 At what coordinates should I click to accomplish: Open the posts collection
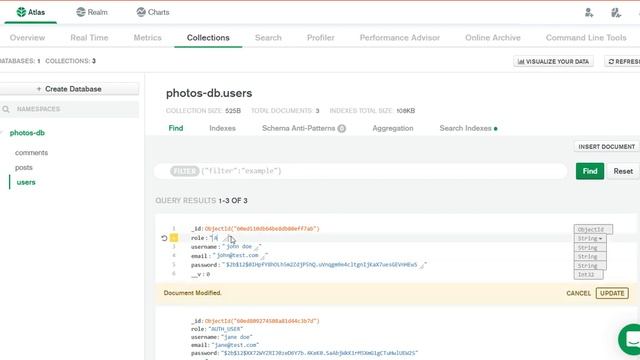coord(24,167)
